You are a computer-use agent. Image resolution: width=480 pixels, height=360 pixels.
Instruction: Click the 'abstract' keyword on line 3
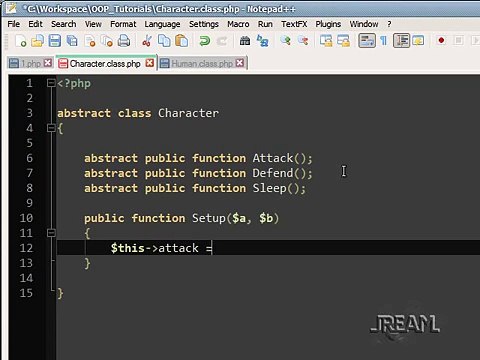click(84, 113)
